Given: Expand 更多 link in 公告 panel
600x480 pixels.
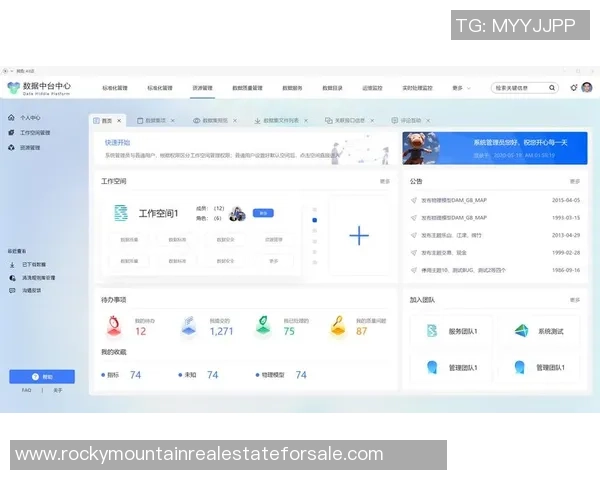Looking at the screenshot, I should 575,181.
